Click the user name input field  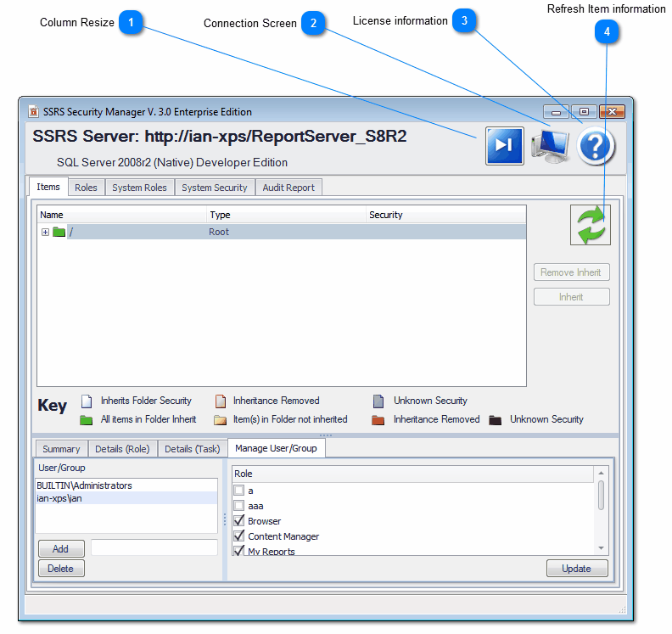(154, 547)
